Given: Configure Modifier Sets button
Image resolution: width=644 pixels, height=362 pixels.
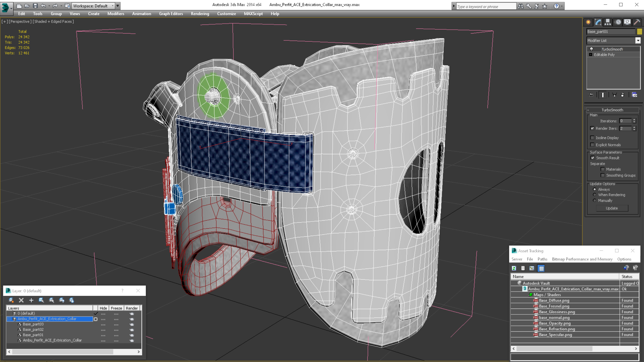Looking at the screenshot, I should click(x=635, y=95).
